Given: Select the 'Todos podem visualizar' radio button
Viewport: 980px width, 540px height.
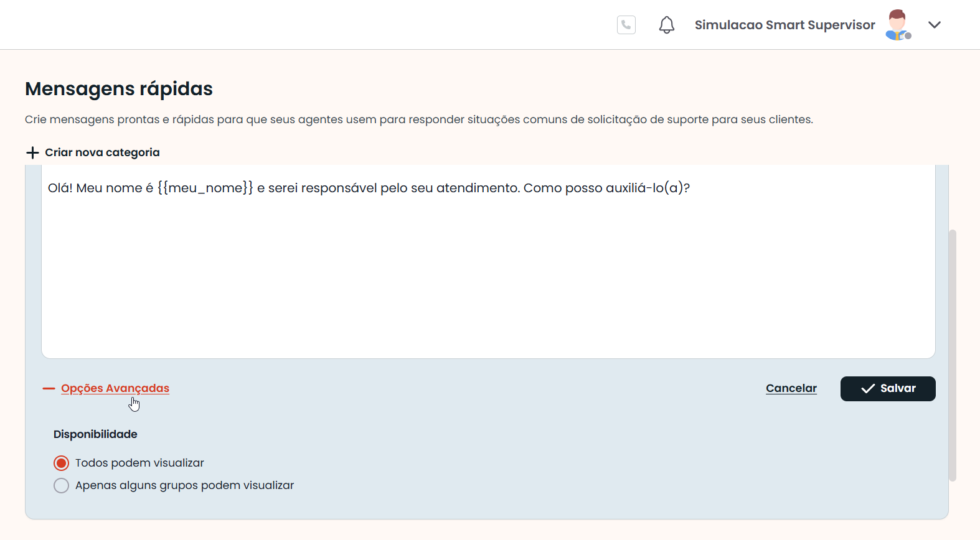Looking at the screenshot, I should click(x=61, y=463).
